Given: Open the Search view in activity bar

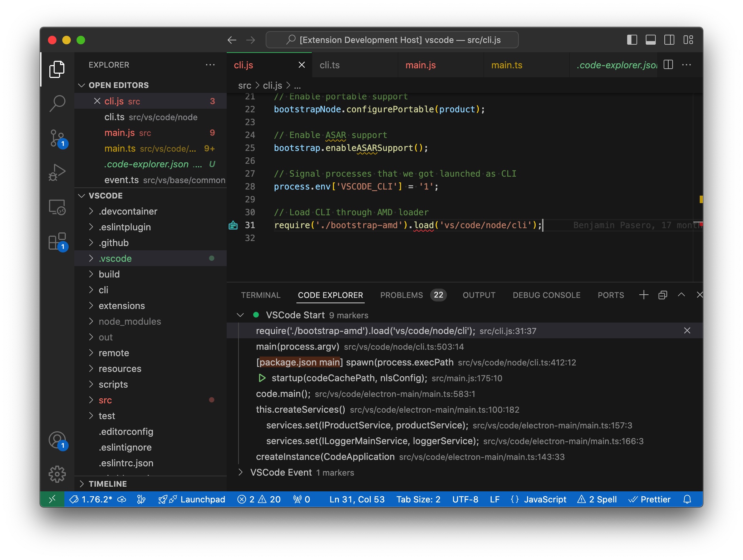Looking at the screenshot, I should (57, 103).
